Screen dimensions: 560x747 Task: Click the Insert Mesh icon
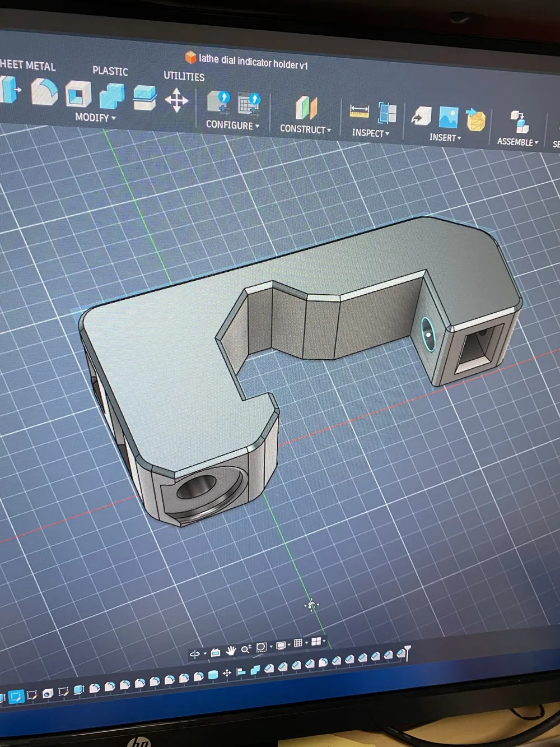click(x=475, y=120)
